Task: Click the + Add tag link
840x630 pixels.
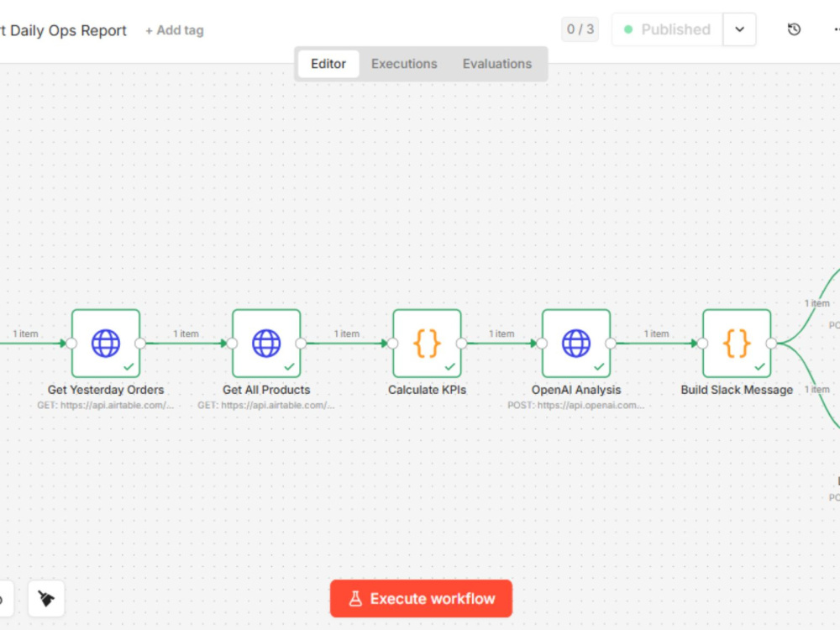Action: 175,30
